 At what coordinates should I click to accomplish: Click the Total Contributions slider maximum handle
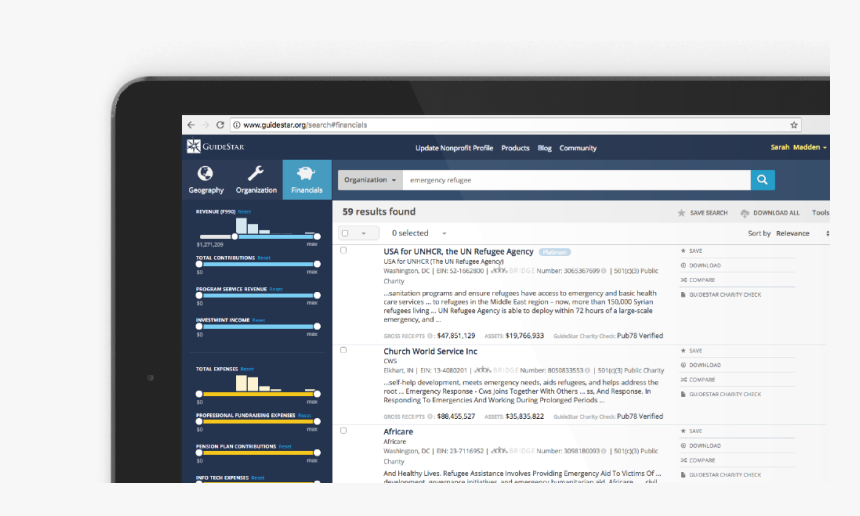pyautogui.click(x=317, y=264)
